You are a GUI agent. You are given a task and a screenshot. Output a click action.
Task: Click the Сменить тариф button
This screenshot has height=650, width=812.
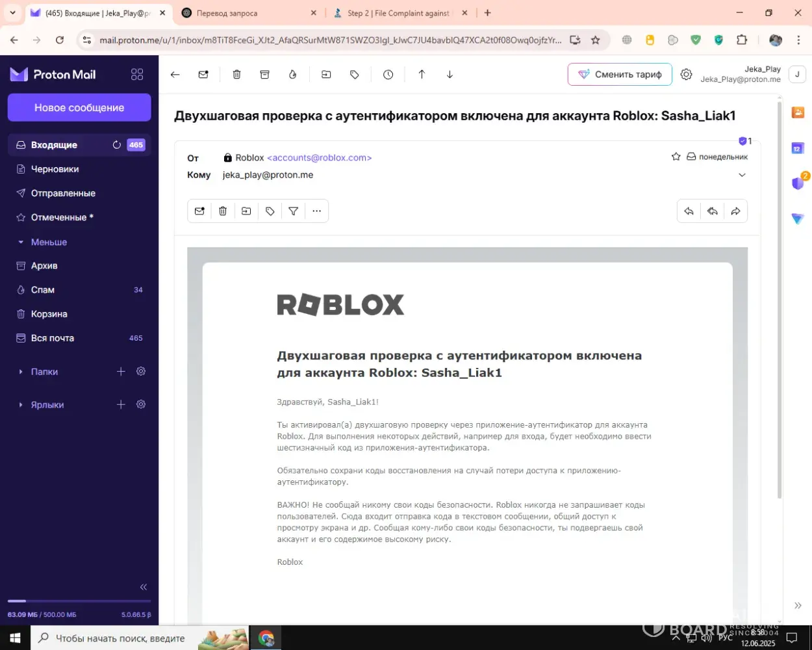click(x=620, y=75)
